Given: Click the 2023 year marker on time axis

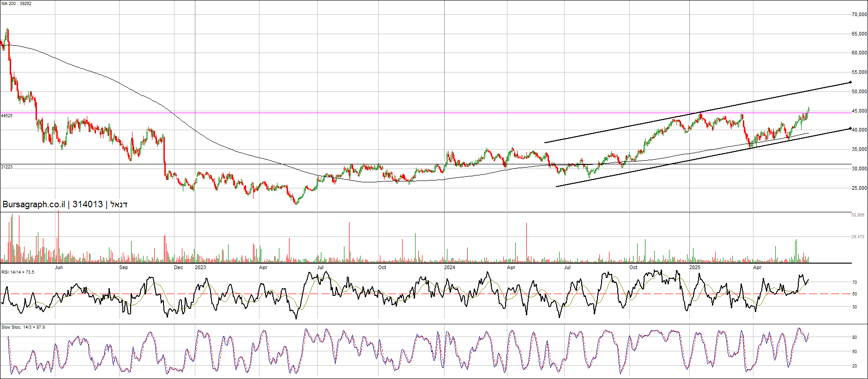Looking at the screenshot, I should click(x=200, y=267).
